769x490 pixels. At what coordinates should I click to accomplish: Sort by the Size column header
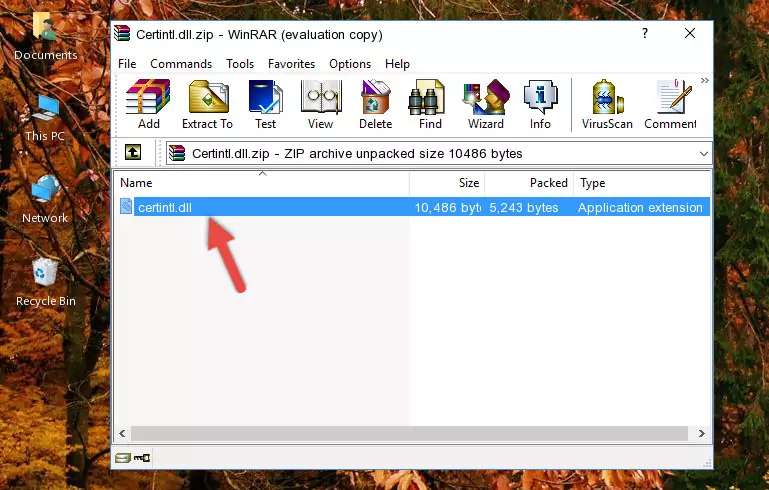(447, 183)
